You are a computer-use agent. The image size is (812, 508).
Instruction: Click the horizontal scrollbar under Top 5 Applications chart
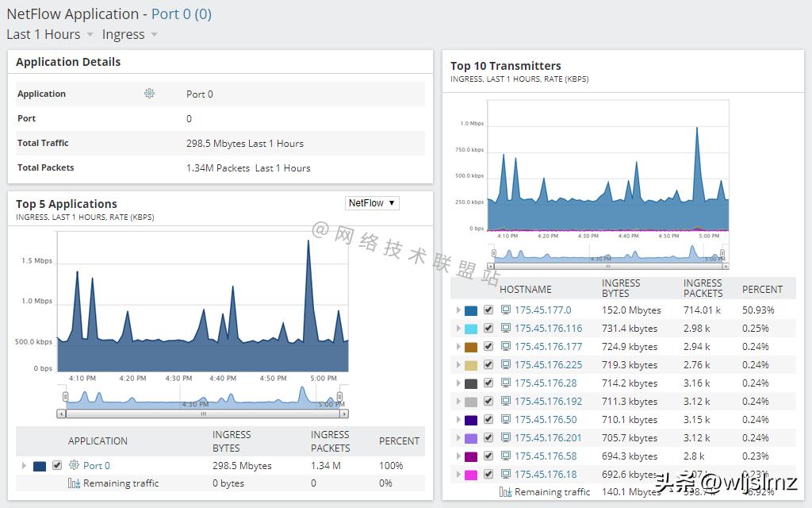click(x=202, y=414)
